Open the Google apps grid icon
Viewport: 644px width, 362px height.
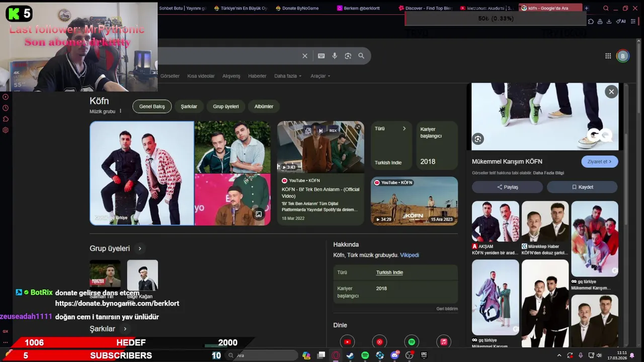[x=608, y=56]
